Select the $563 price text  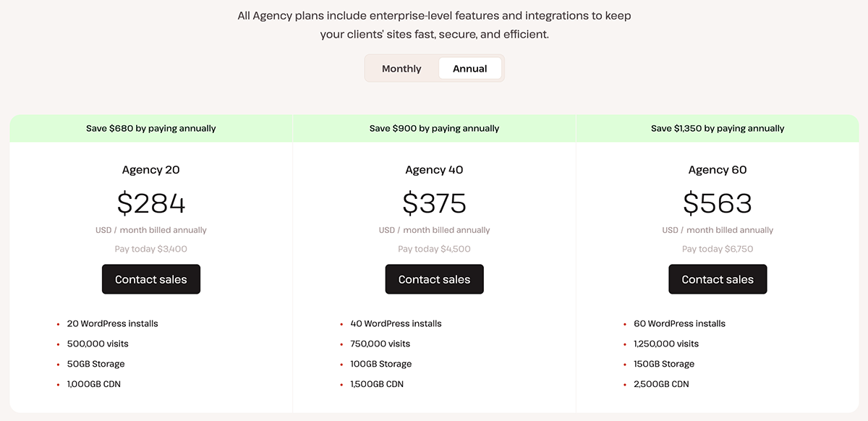[718, 203]
